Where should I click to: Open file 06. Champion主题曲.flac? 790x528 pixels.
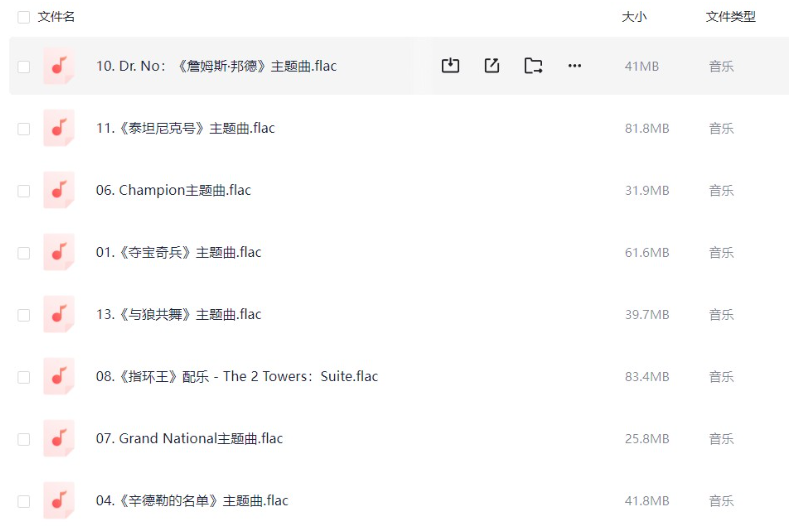coord(173,190)
